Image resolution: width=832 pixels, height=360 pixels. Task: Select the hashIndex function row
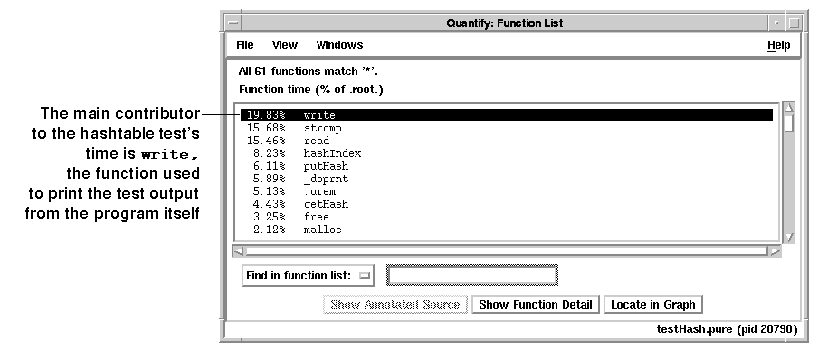coord(507,153)
